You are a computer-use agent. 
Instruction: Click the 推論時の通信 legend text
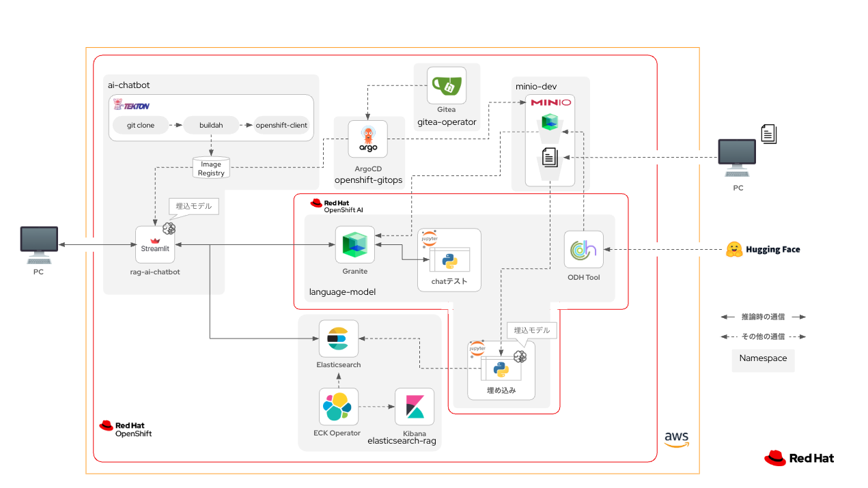coord(763,317)
